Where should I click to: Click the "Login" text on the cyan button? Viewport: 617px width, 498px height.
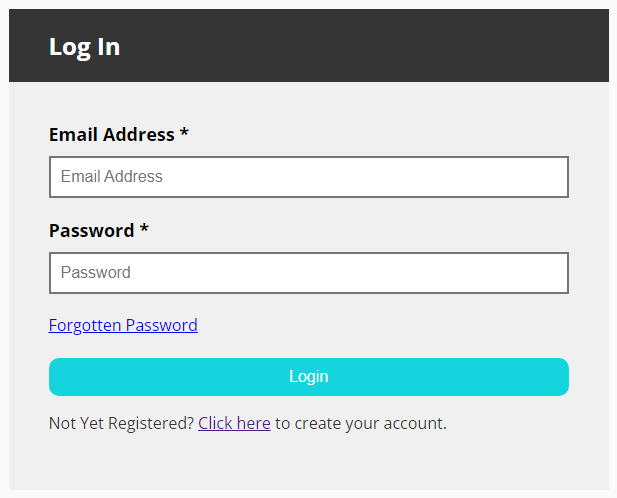coord(308,377)
